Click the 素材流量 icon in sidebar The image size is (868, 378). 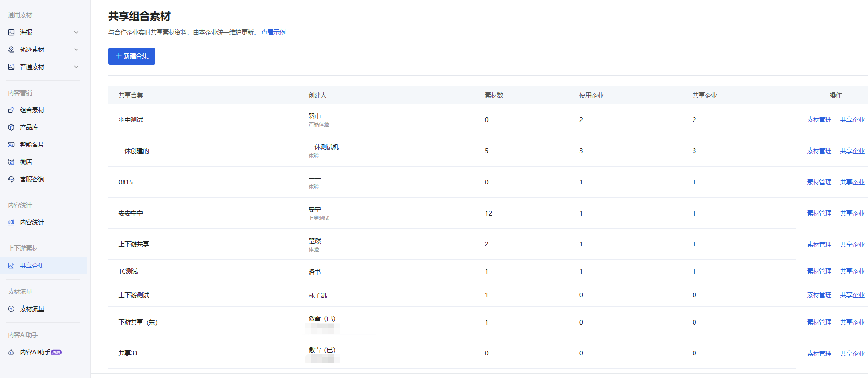12,309
